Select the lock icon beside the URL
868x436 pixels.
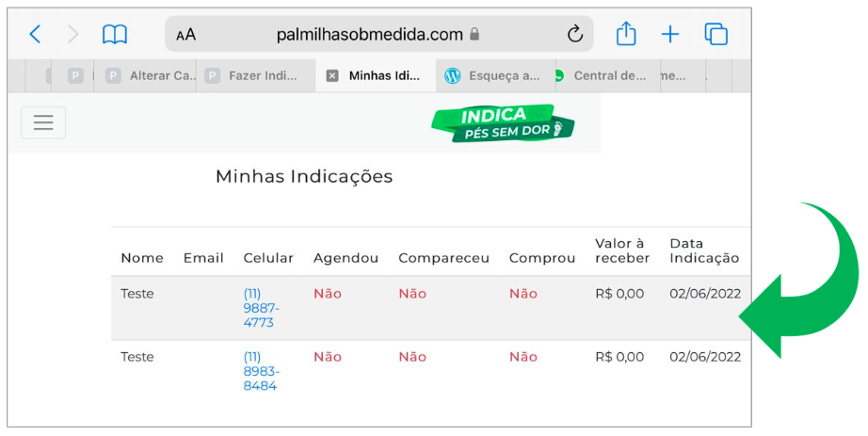pos(474,34)
